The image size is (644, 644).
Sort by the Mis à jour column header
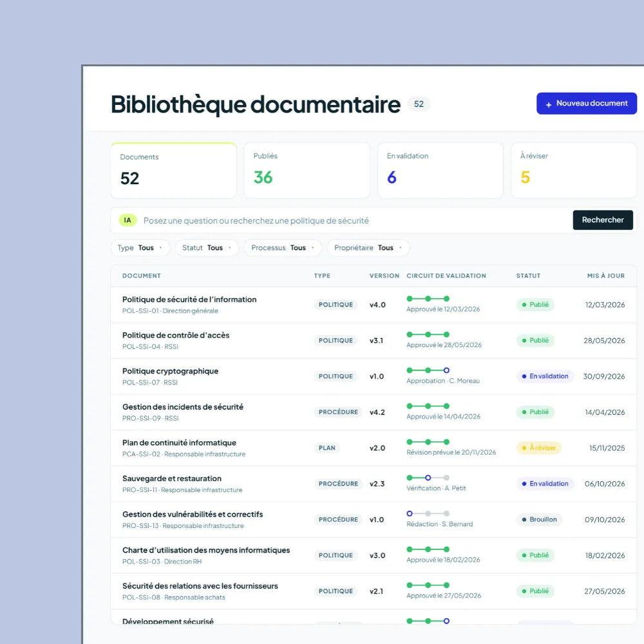606,276
